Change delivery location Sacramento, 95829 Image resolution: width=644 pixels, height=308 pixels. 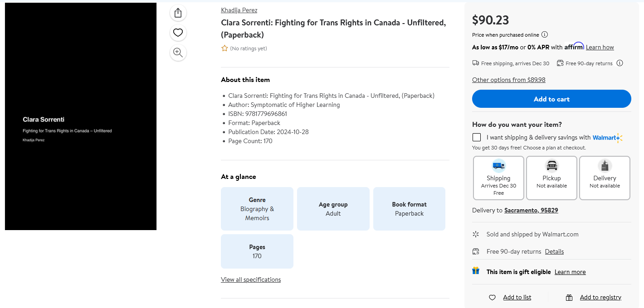(531, 211)
